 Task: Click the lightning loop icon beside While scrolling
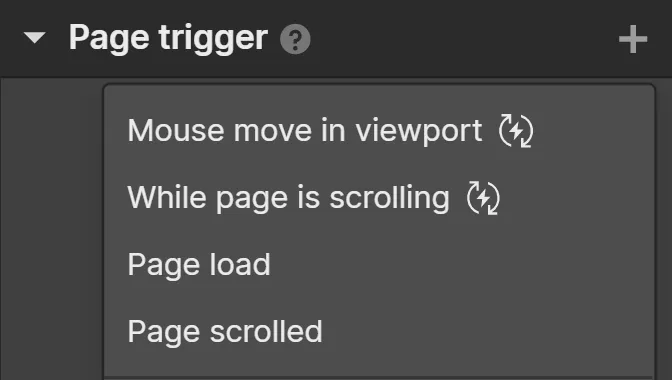(x=483, y=198)
